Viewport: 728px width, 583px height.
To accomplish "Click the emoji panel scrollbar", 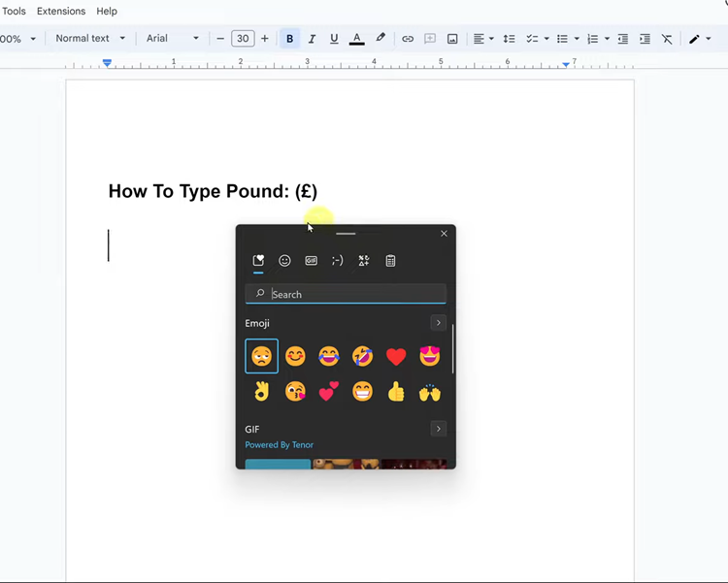I will [452, 348].
